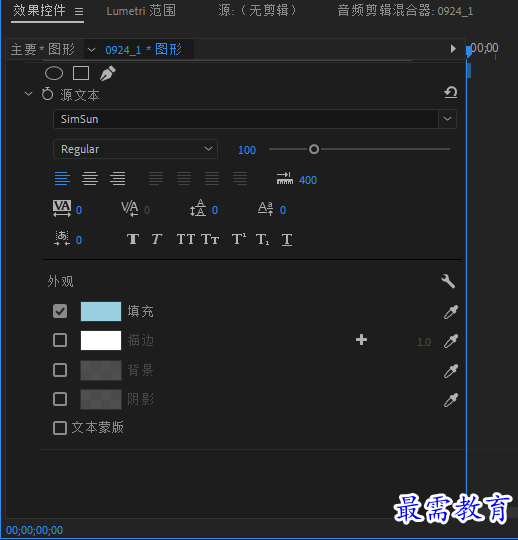Center align text
This screenshot has width=518, height=540.
90,179
